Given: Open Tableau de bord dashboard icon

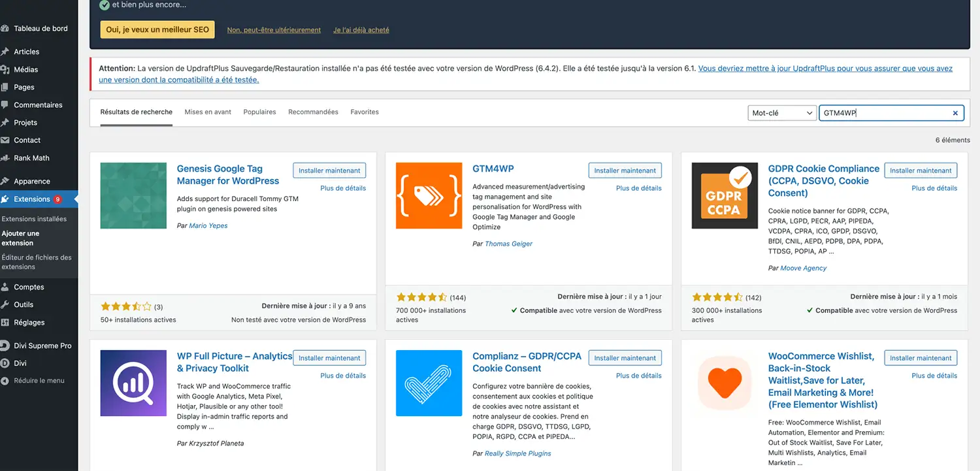Looking at the screenshot, I should pos(5,29).
